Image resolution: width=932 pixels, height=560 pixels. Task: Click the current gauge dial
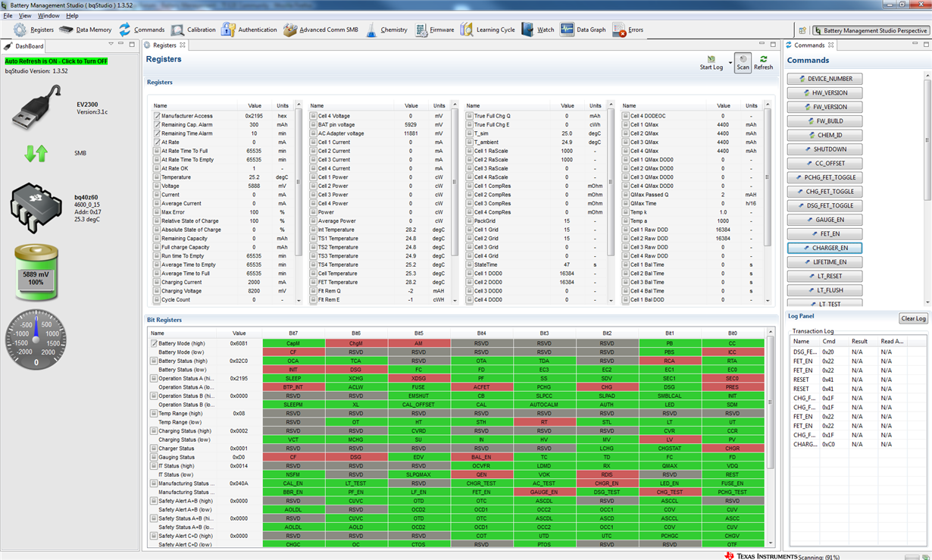36,339
